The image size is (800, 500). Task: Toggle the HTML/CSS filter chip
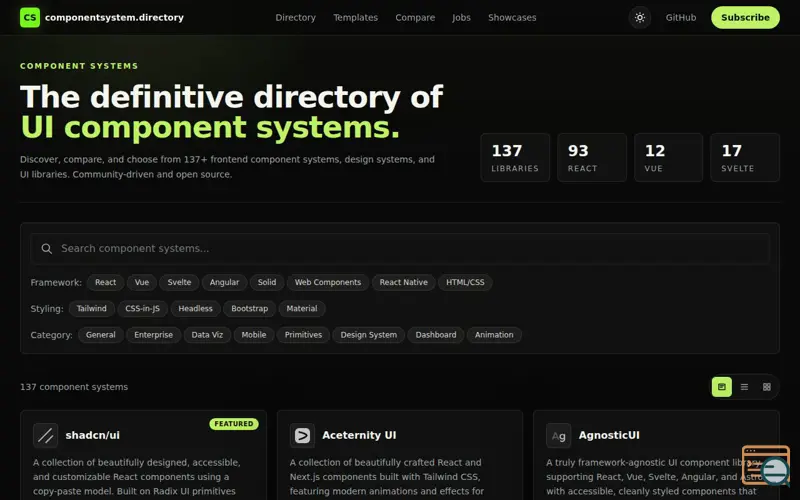pyautogui.click(x=465, y=282)
